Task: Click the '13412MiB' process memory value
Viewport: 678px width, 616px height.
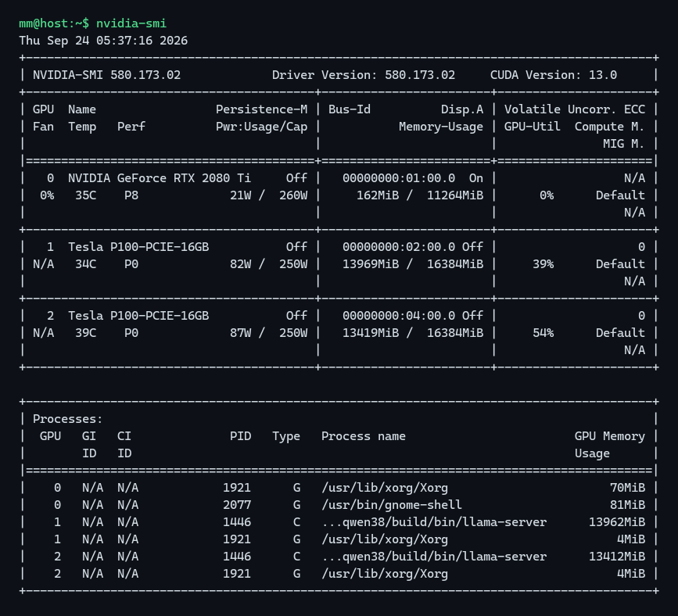Action: click(x=617, y=557)
